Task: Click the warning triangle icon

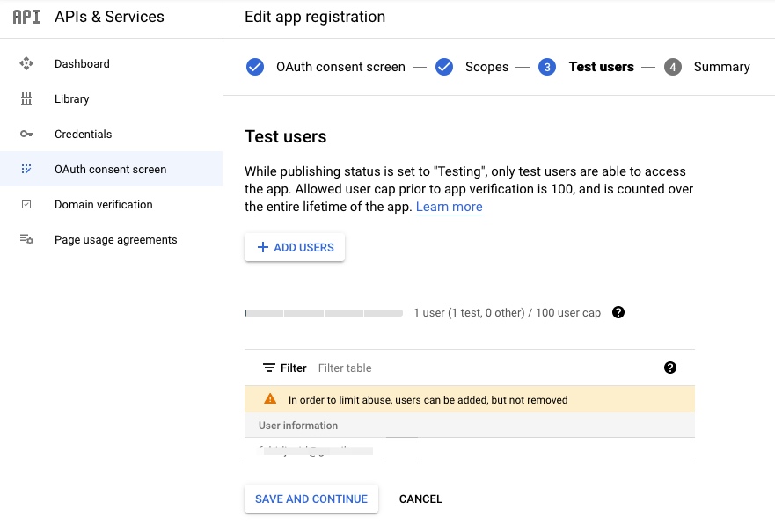Action: pyautogui.click(x=270, y=398)
